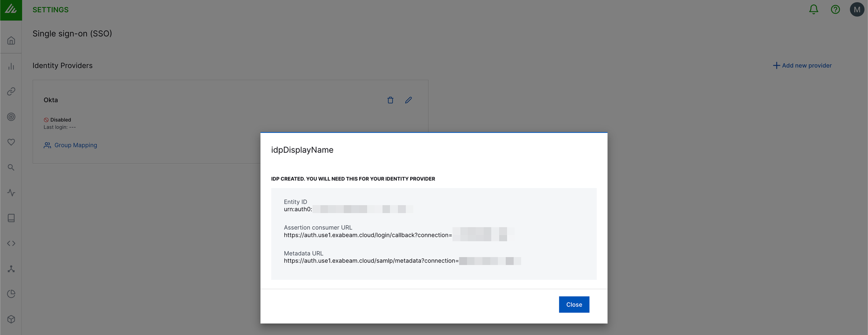Open the activity pulse sidebar icon
The height and width of the screenshot is (335, 868).
coord(11,192)
